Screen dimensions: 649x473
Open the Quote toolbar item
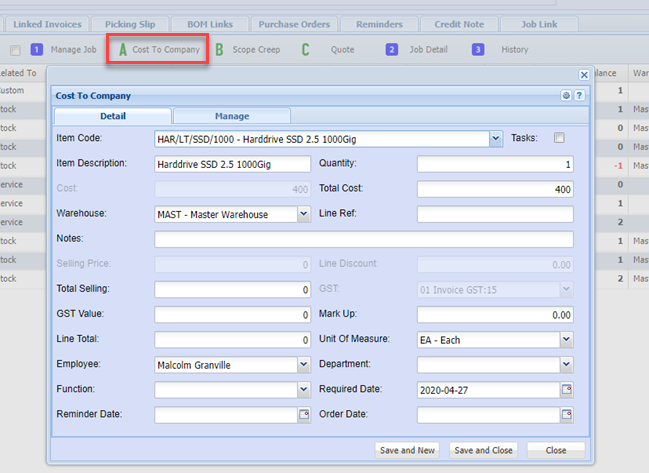(x=305, y=49)
